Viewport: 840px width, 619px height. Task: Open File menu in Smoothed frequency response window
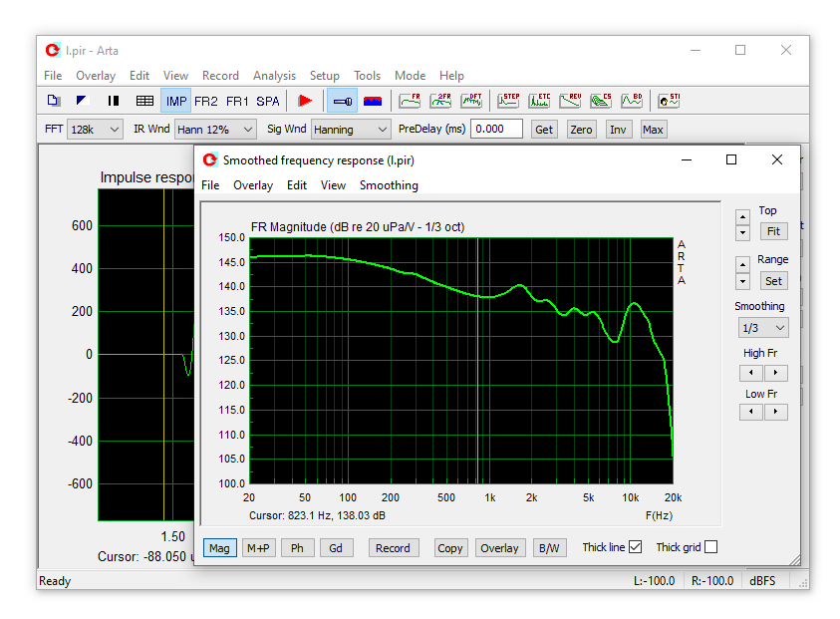[x=210, y=185]
